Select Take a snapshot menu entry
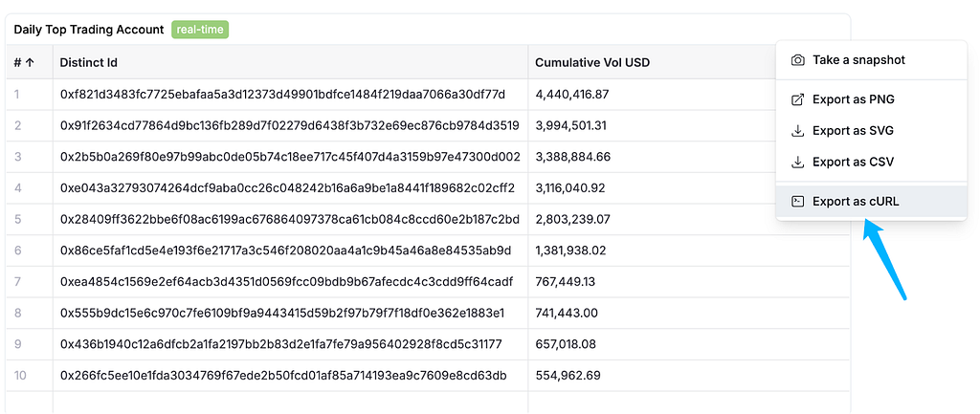The height and width of the screenshot is (414, 980). [871, 60]
